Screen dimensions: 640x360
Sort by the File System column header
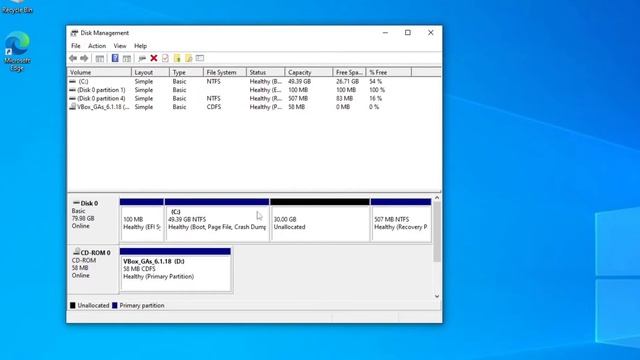[225, 72]
